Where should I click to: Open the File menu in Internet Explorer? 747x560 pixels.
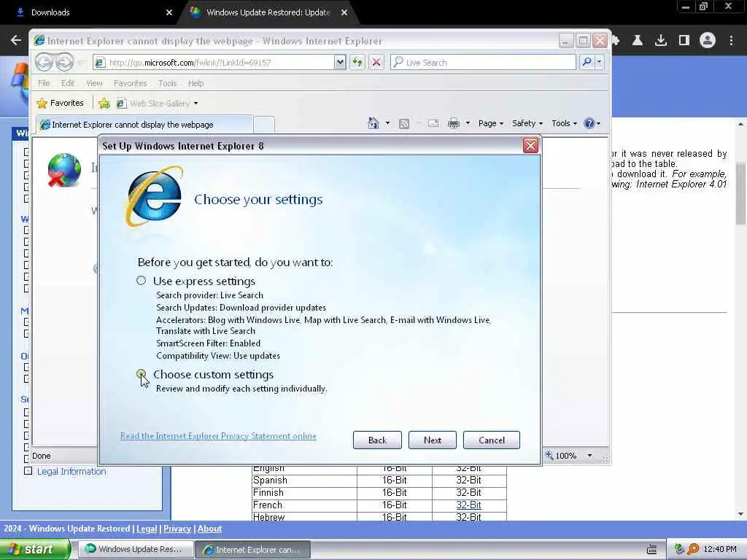44,83
